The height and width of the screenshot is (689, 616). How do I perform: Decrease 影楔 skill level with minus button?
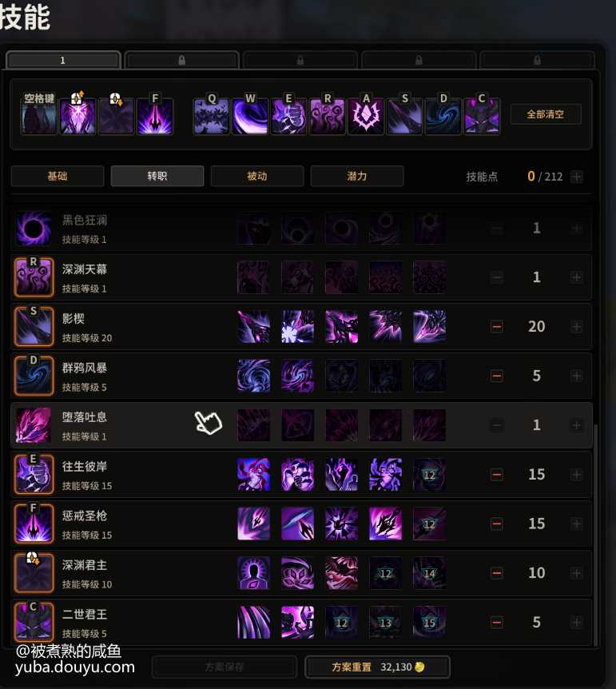tap(497, 326)
